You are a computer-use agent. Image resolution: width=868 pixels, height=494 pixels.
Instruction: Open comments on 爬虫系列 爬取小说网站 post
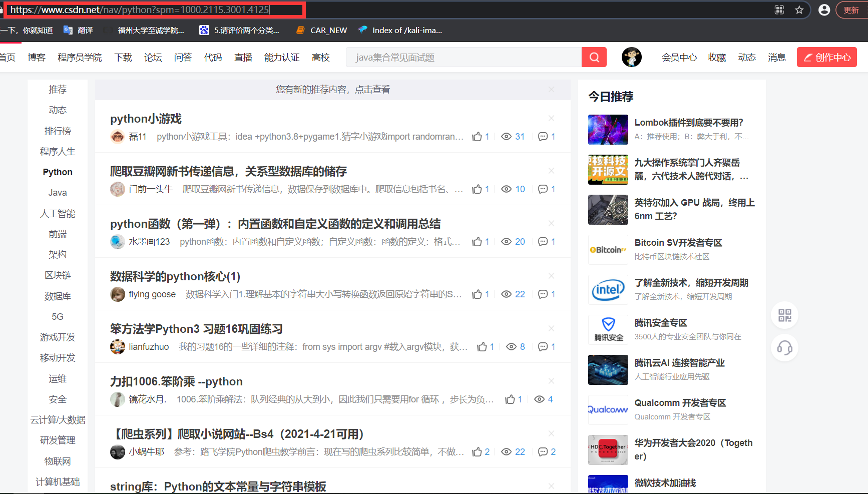tap(547, 452)
